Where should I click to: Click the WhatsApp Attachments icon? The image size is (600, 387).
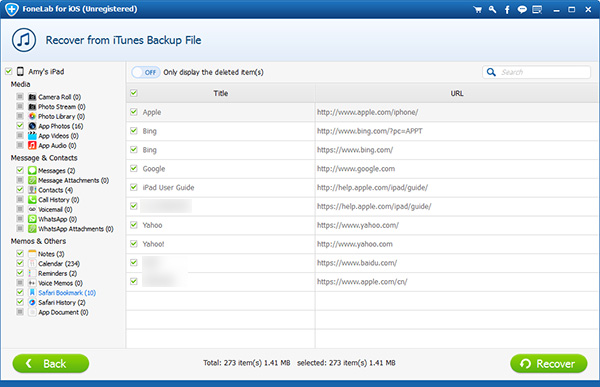32,229
